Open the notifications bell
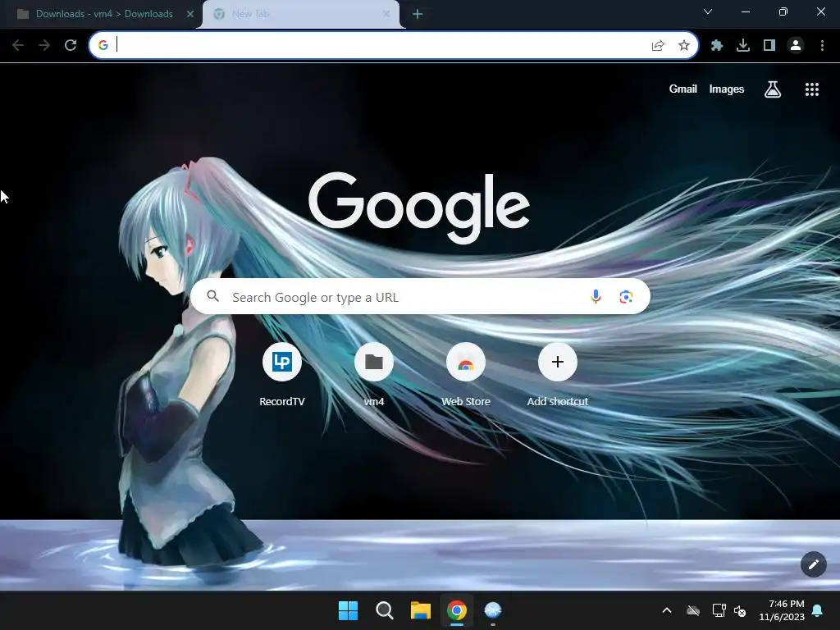Image resolution: width=840 pixels, height=630 pixels. click(818, 610)
